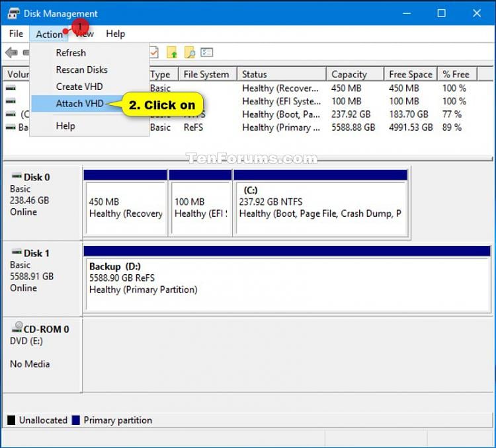Click the 'Unallocated' legend label

(43, 420)
